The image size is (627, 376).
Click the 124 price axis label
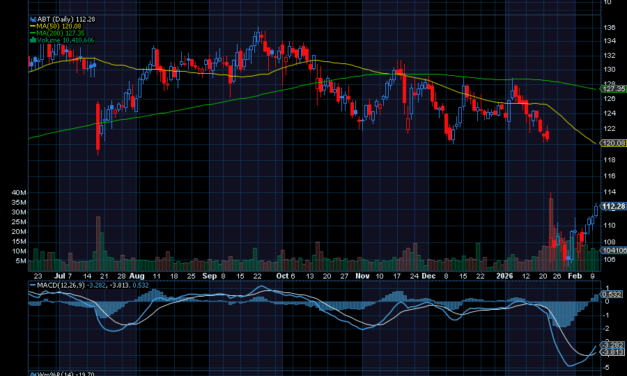click(609, 113)
